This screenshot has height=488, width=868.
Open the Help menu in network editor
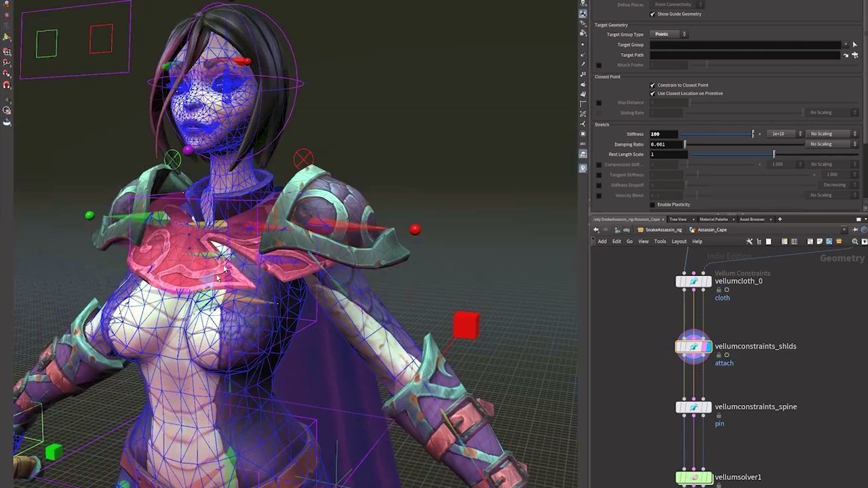pos(697,241)
